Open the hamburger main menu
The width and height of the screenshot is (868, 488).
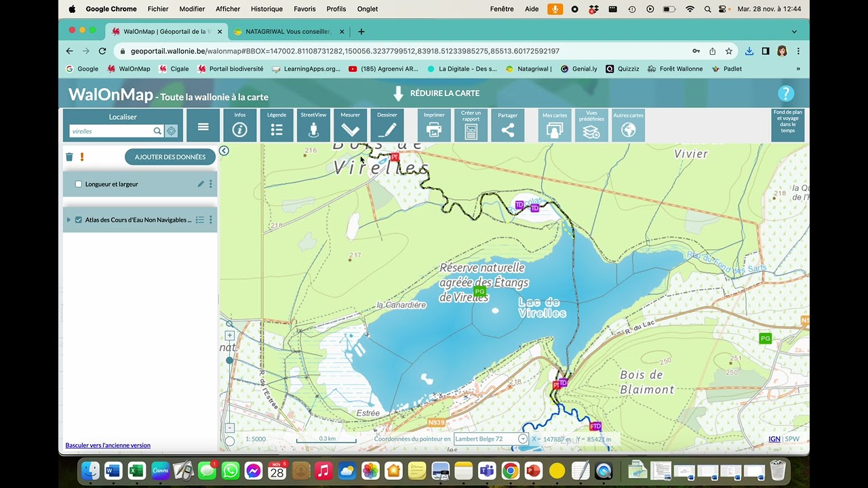tap(203, 125)
